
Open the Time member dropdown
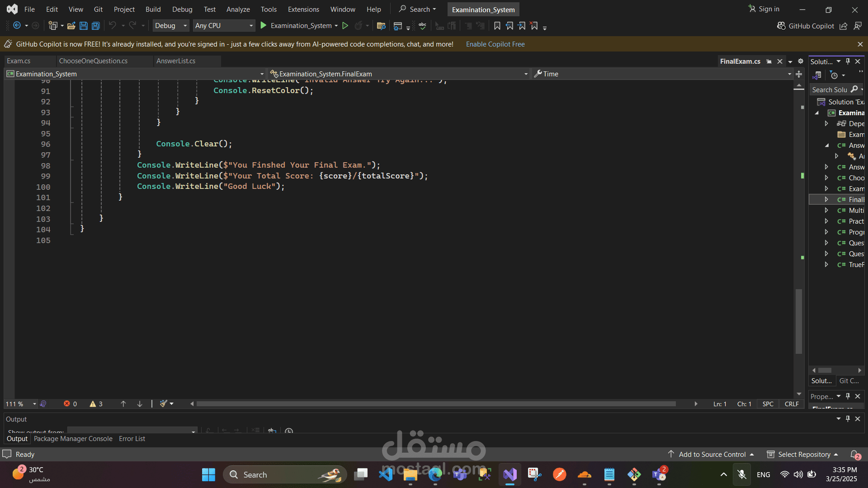pyautogui.click(x=662, y=74)
